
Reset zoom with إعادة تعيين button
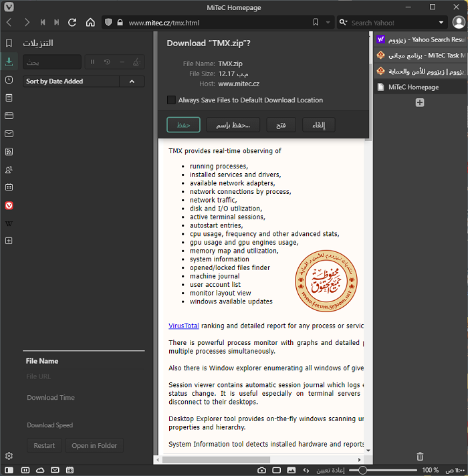(x=330, y=470)
